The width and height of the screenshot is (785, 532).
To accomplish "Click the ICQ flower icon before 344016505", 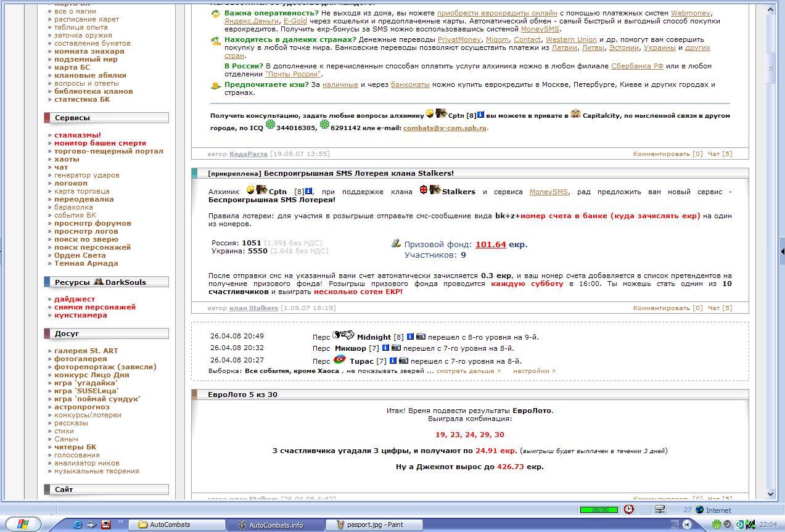I will [270, 125].
